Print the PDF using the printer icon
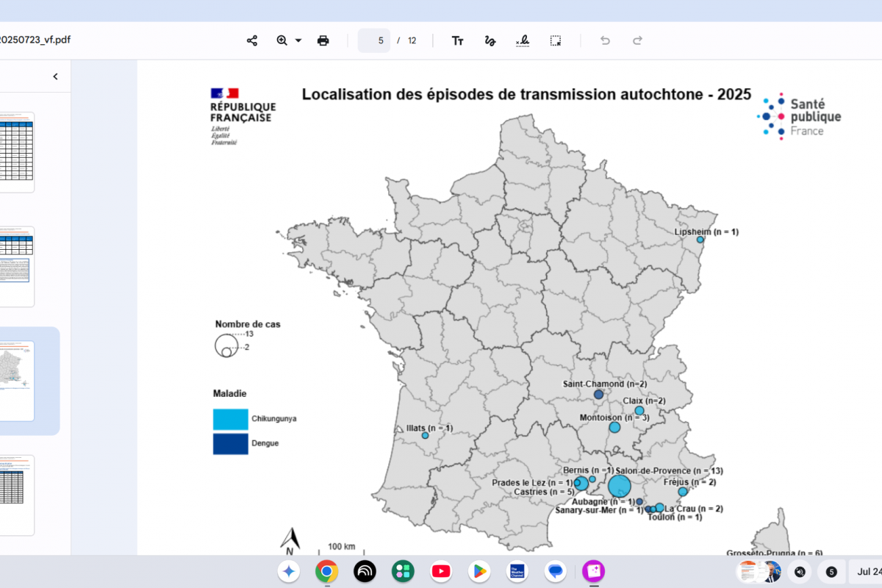882x588 pixels. click(x=323, y=40)
